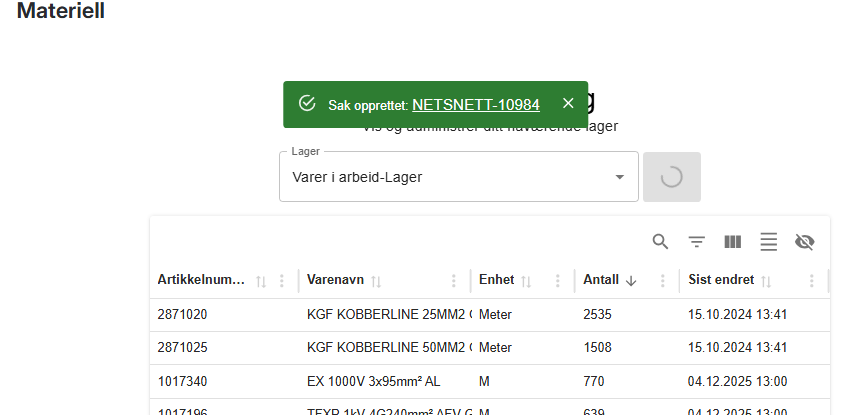Toggle row density icon

pyautogui.click(x=768, y=241)
